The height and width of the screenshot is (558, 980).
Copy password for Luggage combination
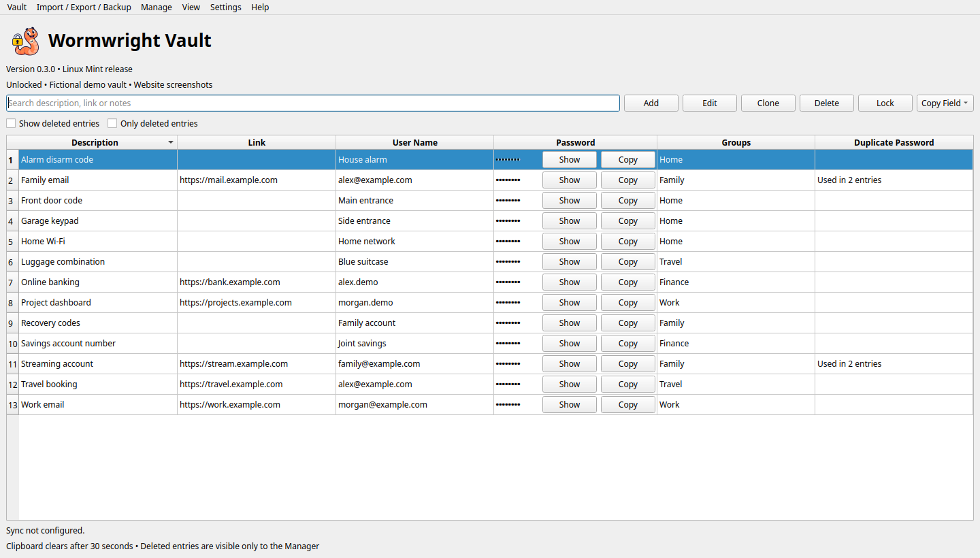(x=628, y=261)
